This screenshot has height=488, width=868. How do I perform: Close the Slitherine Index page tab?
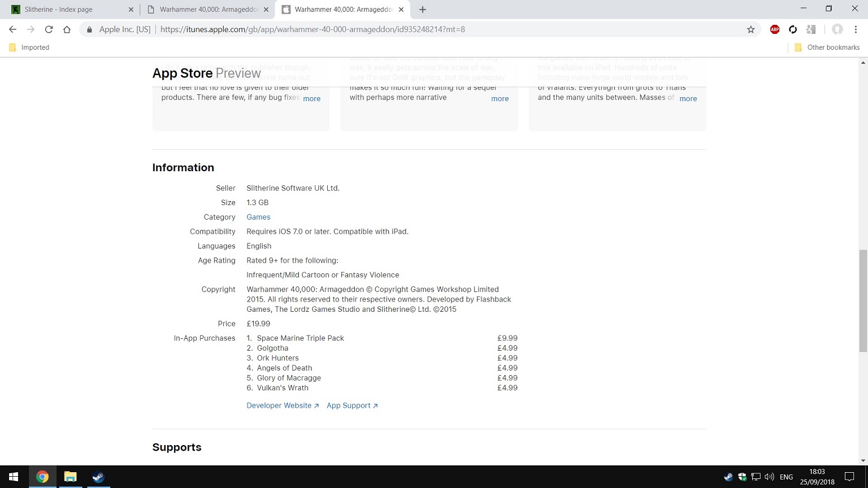131,10
